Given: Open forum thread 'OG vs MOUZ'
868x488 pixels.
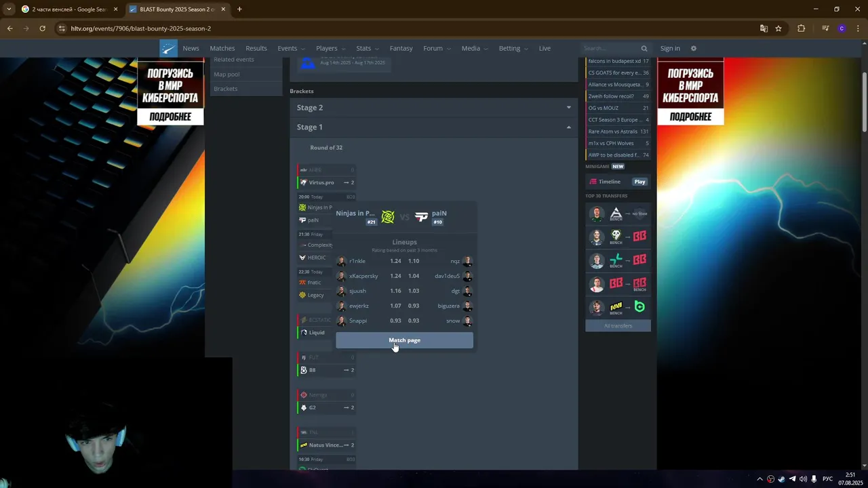Looking at the screenshot, I should click(x=618, y=108).
